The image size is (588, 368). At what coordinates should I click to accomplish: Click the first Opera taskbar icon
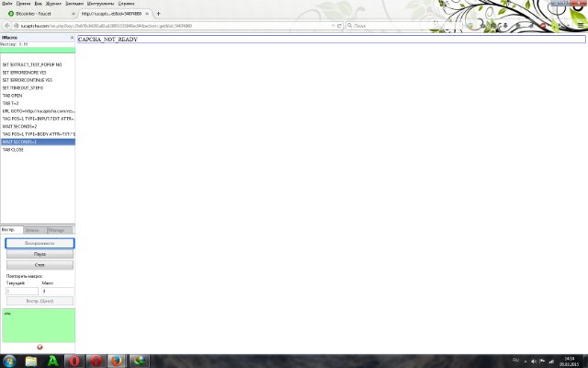click(73, 360)
